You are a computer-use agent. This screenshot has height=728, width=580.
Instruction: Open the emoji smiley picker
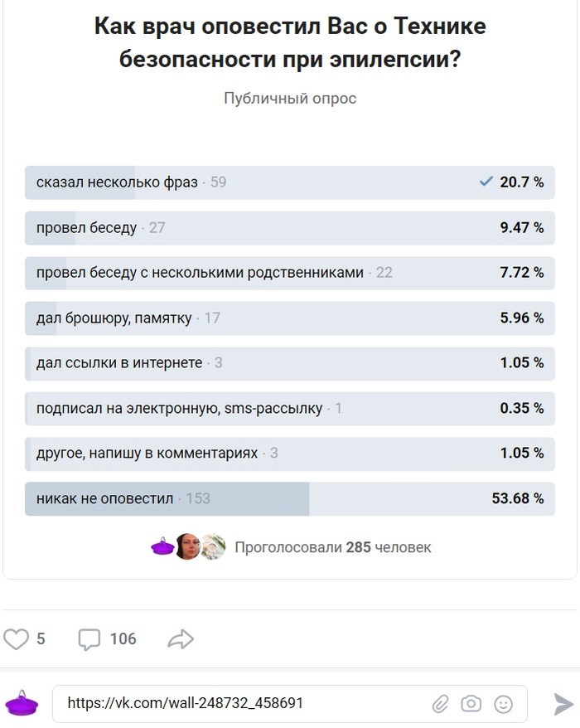pyautogui.click(x=503, y=704)
